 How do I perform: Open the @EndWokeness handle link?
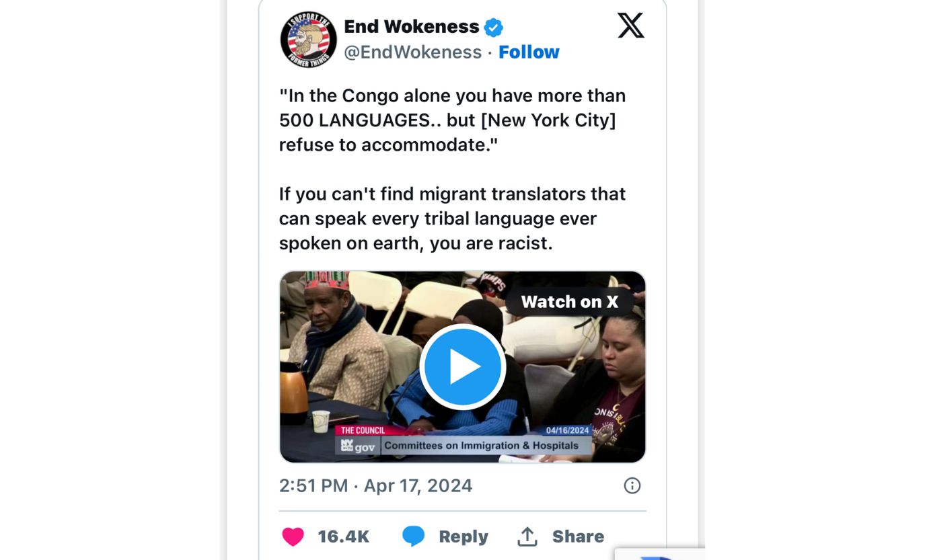click(x=413, y=52)
